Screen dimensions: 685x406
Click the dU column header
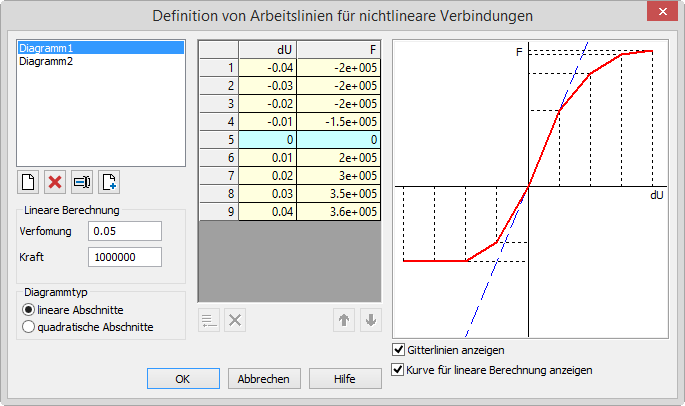tap(268, 50)
